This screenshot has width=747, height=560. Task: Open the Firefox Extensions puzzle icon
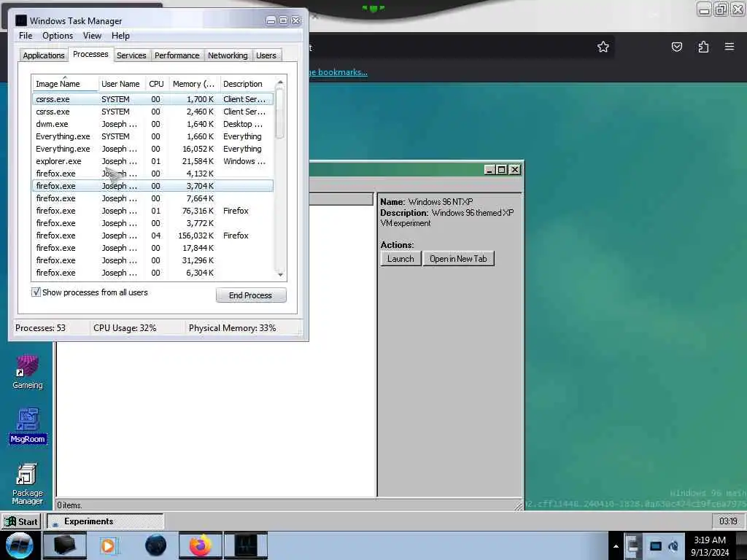tap(703, 47)
